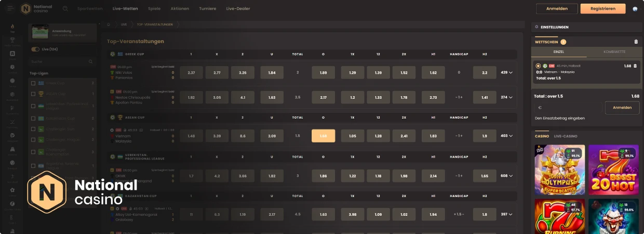Click the Wettschein heading
644x234 pixels.
(546, 42)
